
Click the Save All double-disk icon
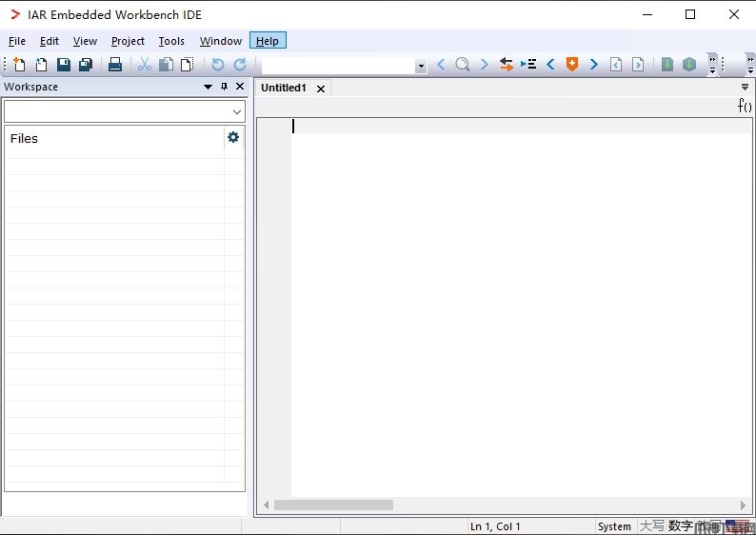tap(86, 64)
